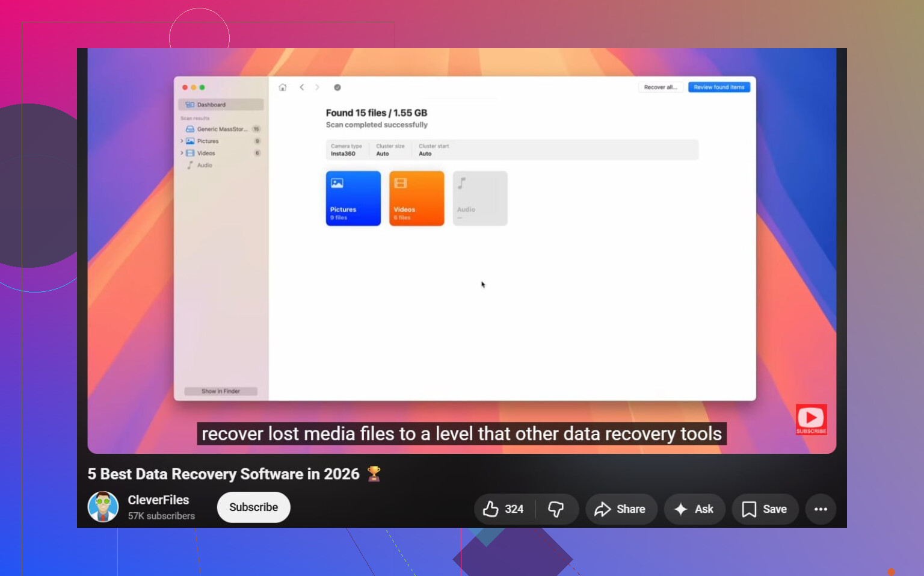Click the scan status checkmark icon
Image resolution: width=924 pixels, height=576 pixels.
(337, 87)
